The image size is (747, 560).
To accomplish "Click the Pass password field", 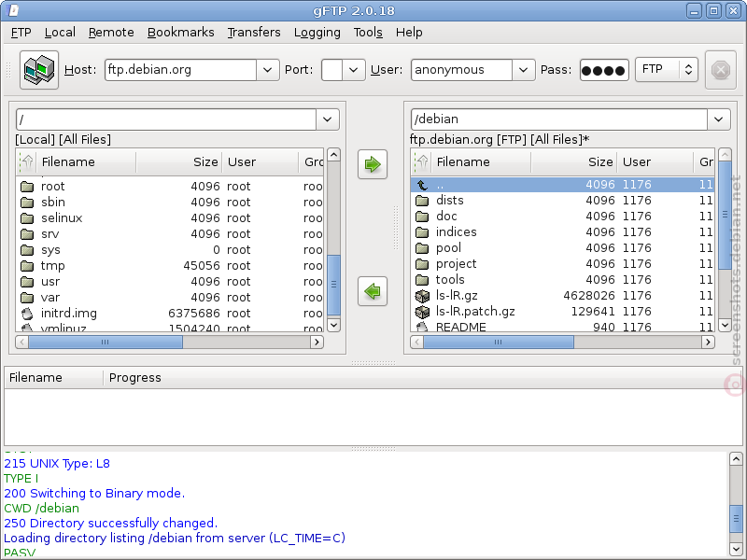I will pyautogui.click(x=604, y=70).
